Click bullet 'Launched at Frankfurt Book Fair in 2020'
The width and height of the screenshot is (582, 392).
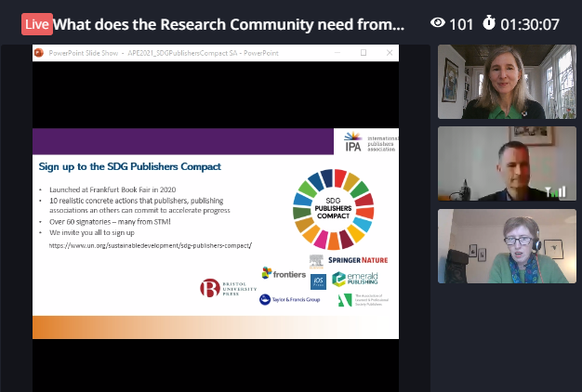tap(112, 189)
